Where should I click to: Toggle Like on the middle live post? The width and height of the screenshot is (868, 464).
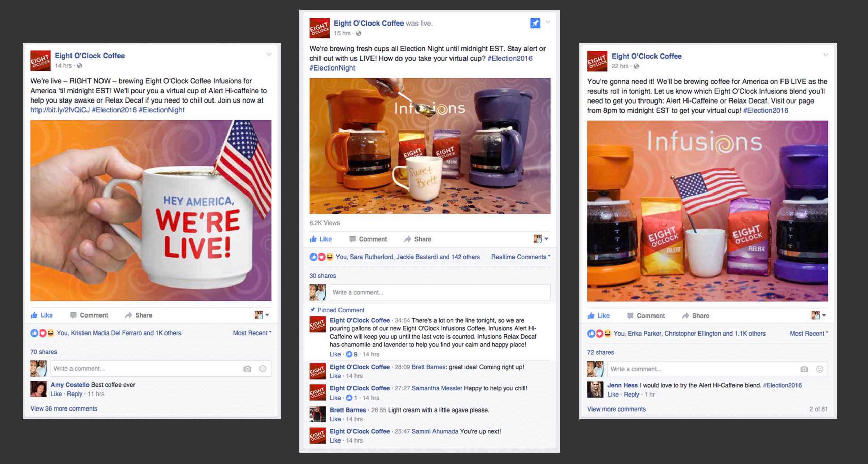[x=321, y=239]
